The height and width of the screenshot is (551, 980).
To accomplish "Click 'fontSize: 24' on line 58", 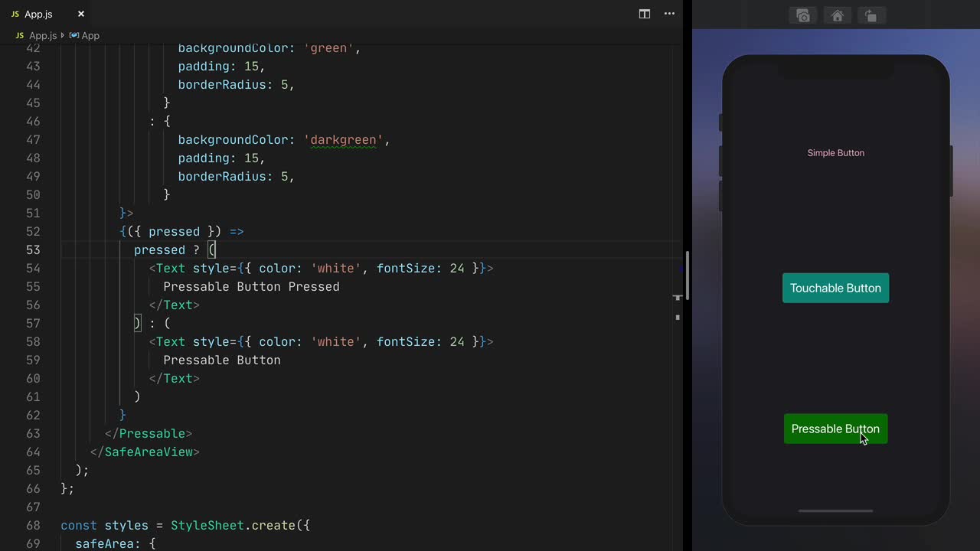I will 420,341.
